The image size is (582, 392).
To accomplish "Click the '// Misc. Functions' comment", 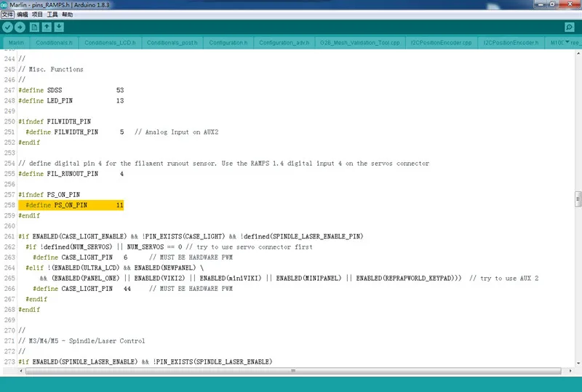I will click(51, 69).
